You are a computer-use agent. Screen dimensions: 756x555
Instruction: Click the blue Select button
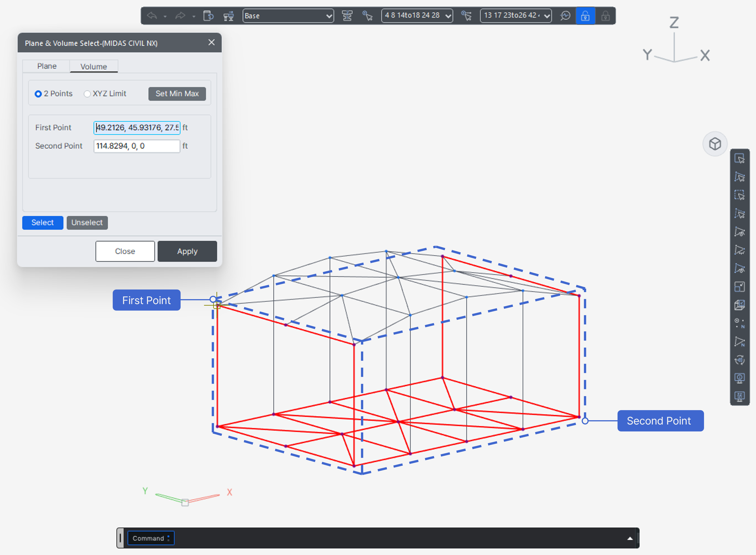click(43, 223)
